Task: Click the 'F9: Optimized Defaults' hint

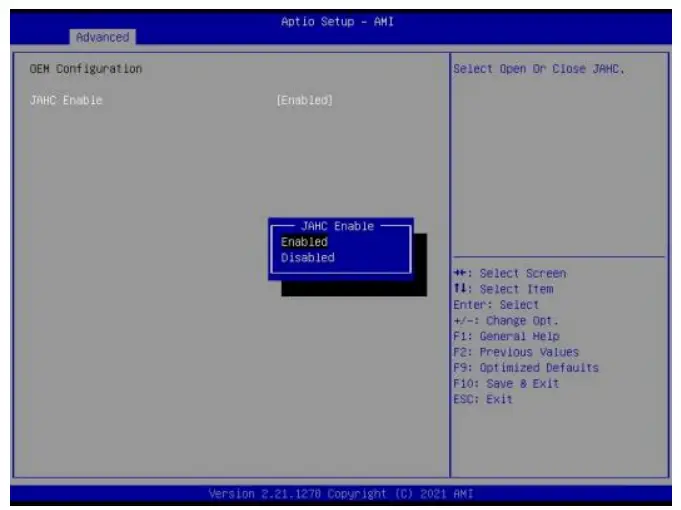Action: click(526, 368)
